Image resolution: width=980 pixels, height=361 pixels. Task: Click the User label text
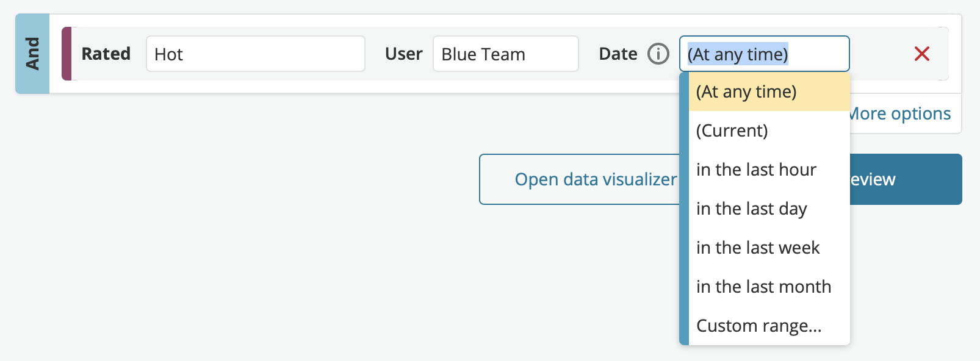[404, 54]
